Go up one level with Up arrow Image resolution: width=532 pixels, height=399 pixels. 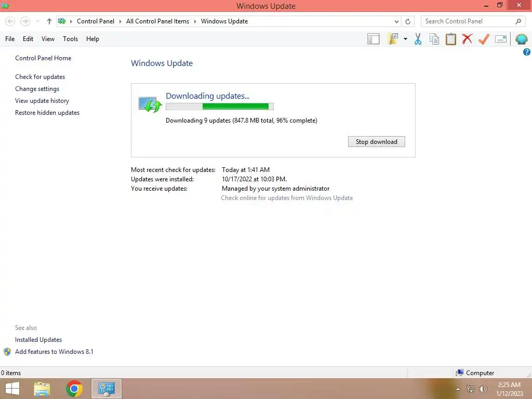(49, 21)
